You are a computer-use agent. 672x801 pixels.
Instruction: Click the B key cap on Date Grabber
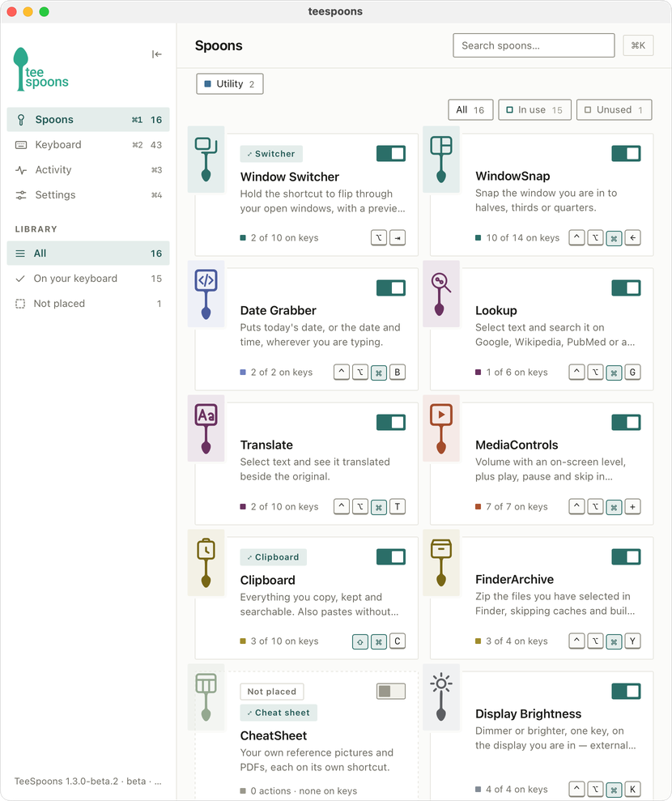(398, 372)
